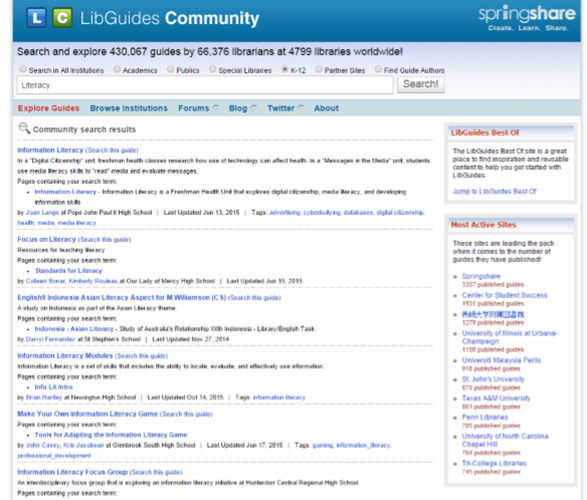Click the external link icon after Twitter
Screen dimensions: 587x500
pyautogui.click(x=301, y=108)
